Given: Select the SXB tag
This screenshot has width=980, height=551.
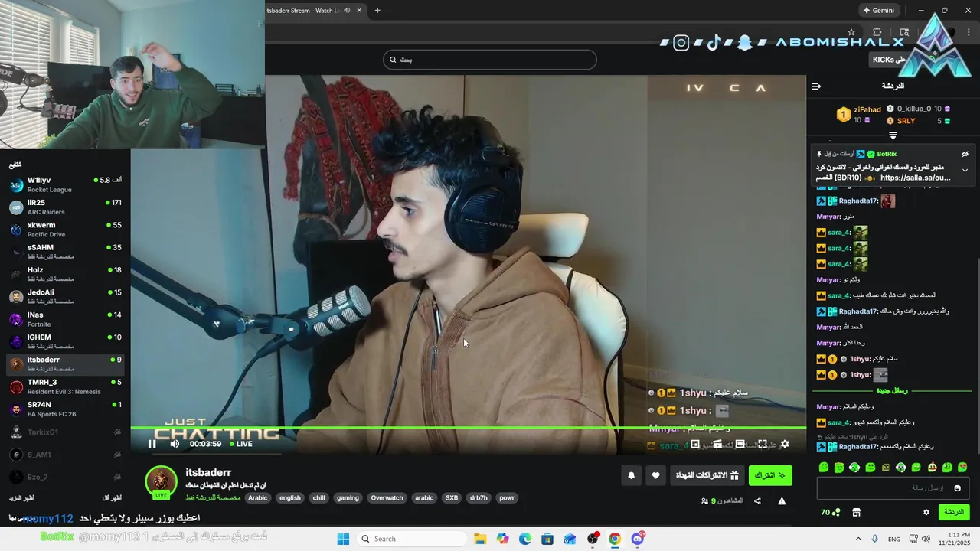Looking at the screenshot, I should tap(452, 497).
